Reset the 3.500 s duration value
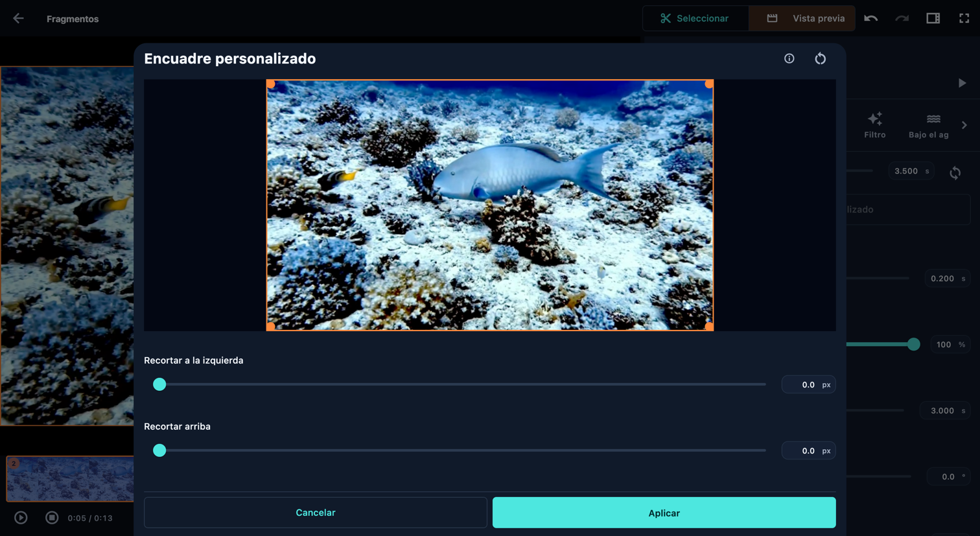The width and height of the screenshot is (980, 536). click(x=955, y=172)
